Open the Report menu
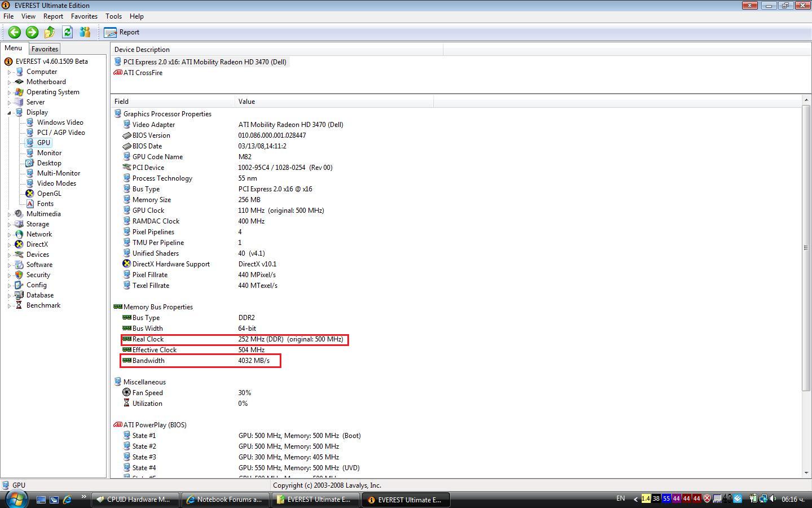 click(53, 16)
